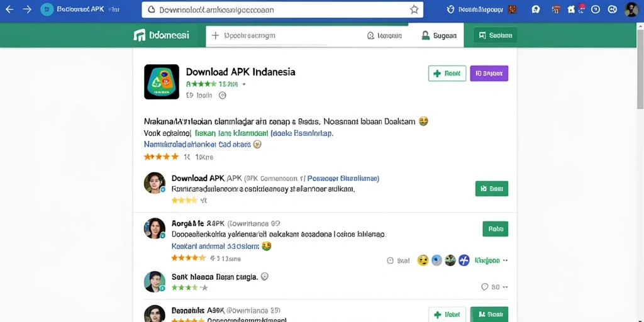Click the calendar-style extension icon
Image resolution: width=644 pixels, height=322 pixels.
557,9
